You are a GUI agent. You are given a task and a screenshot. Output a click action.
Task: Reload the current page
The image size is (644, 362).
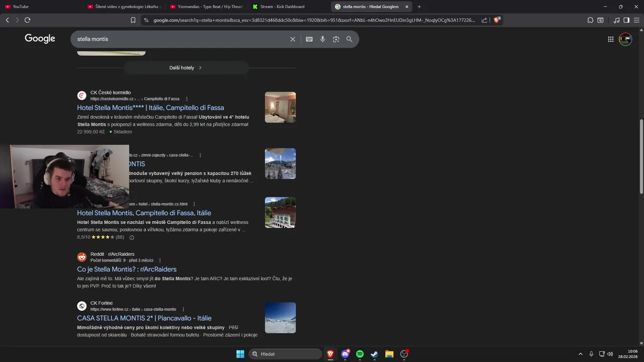tap(27, 20)
